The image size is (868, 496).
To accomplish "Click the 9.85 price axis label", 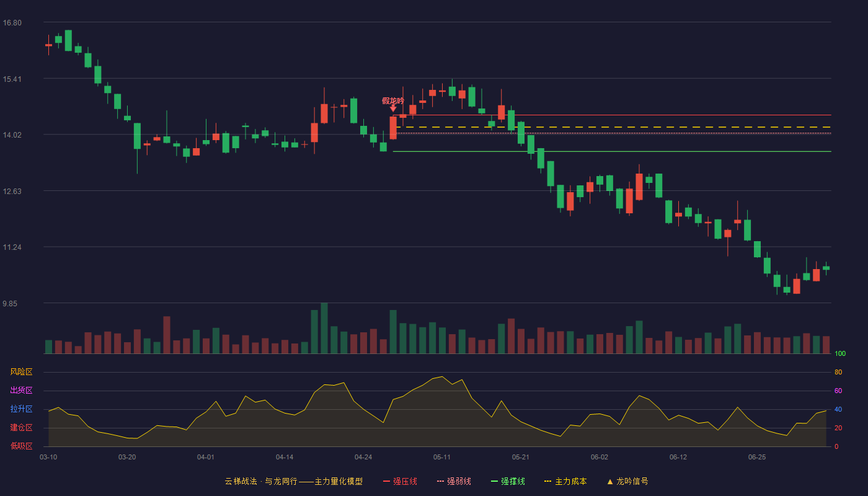I will point(12,304).
